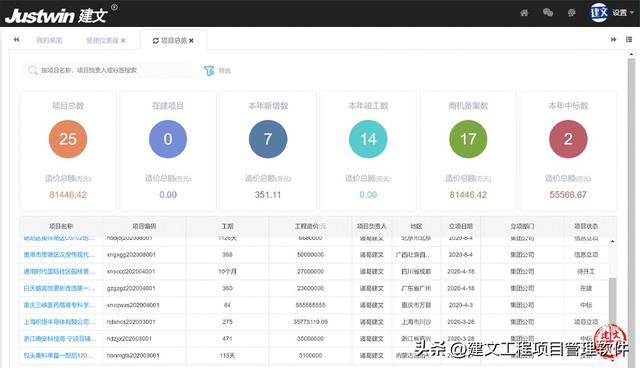Click the Justwin 建文 logo
640x368 pixels.
tap(61, 14)
